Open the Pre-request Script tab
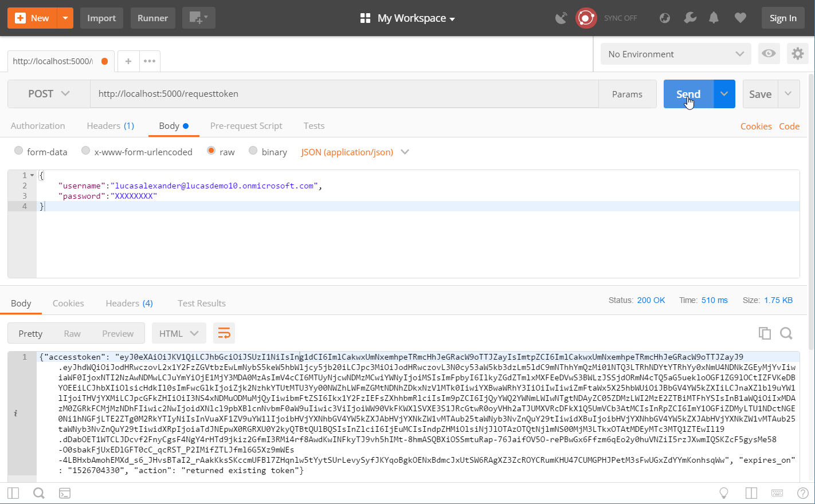This screenshot has height=504, width=815. [246, 126]
